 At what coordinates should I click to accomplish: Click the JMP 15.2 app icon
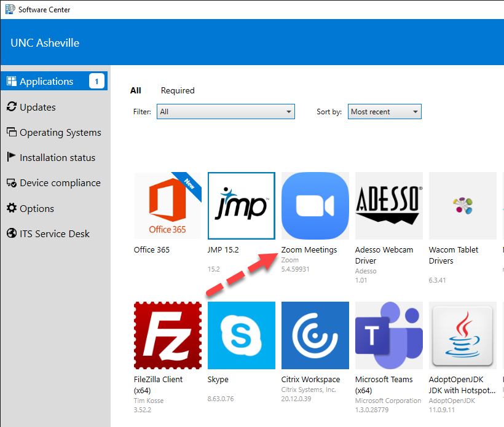click(x=241, y=206)
